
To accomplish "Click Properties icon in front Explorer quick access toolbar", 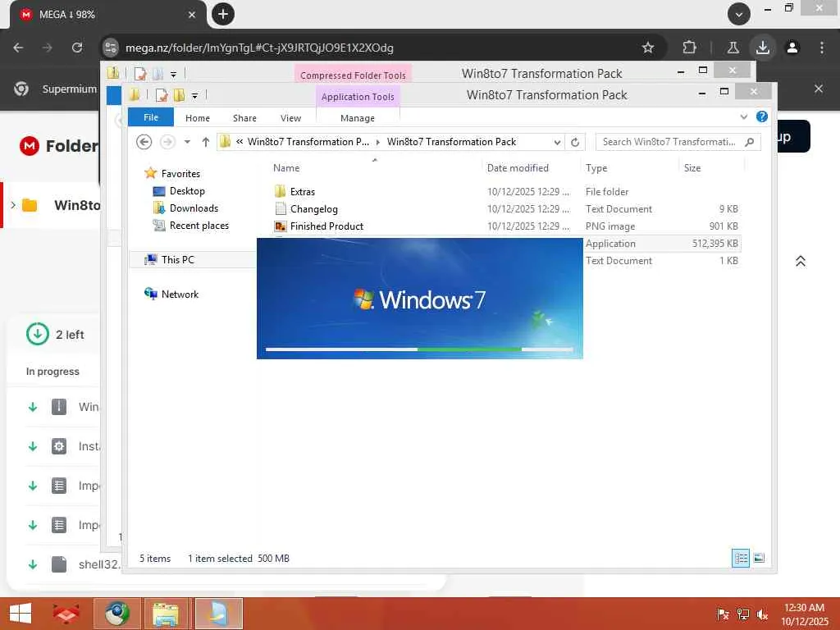I will click(162, 95).
